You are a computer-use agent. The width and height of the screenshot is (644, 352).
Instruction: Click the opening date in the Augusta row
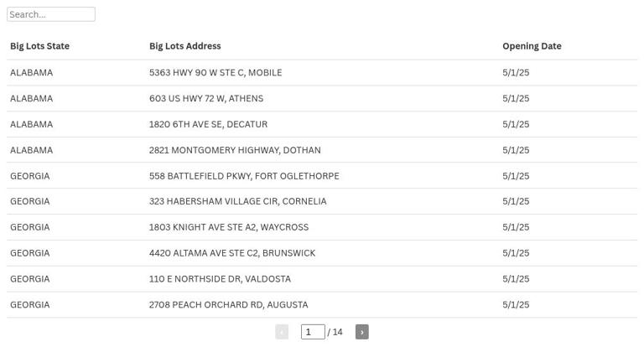pyautogui.click(x=516, y=305)
